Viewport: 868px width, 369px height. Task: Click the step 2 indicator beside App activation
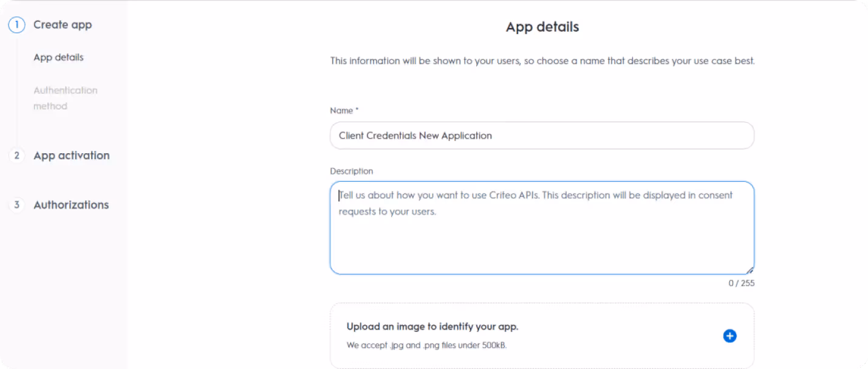16,156
